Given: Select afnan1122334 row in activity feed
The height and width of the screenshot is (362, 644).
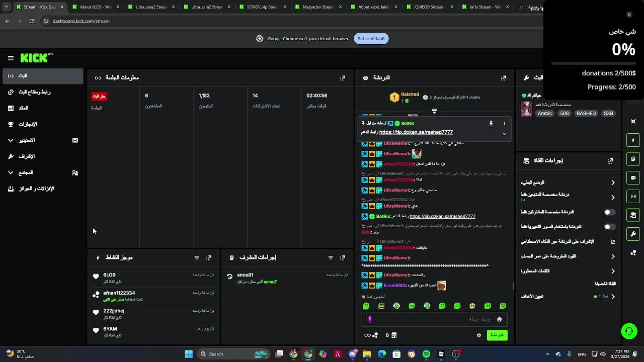Looking at the screenshot, I should (154, 296).
